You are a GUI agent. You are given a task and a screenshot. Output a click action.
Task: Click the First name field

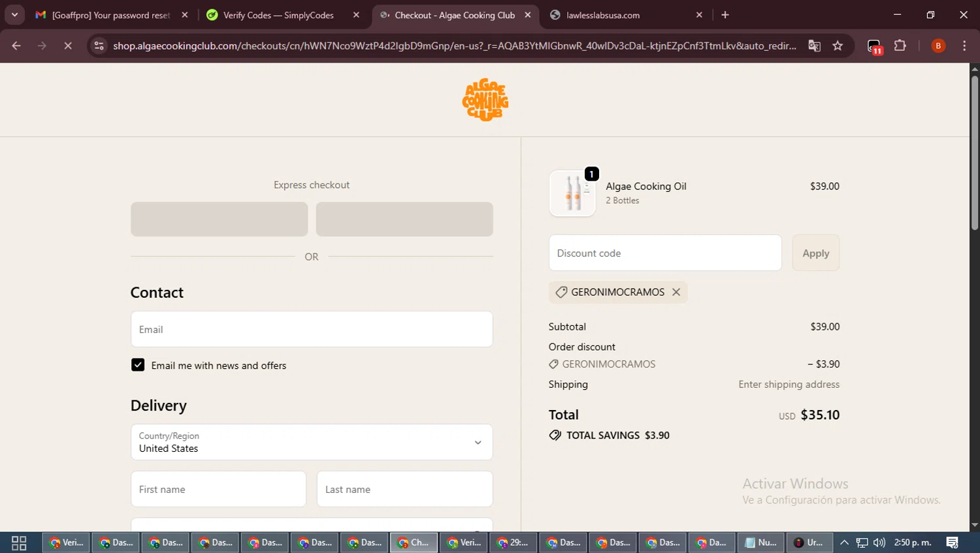(218, 489)
